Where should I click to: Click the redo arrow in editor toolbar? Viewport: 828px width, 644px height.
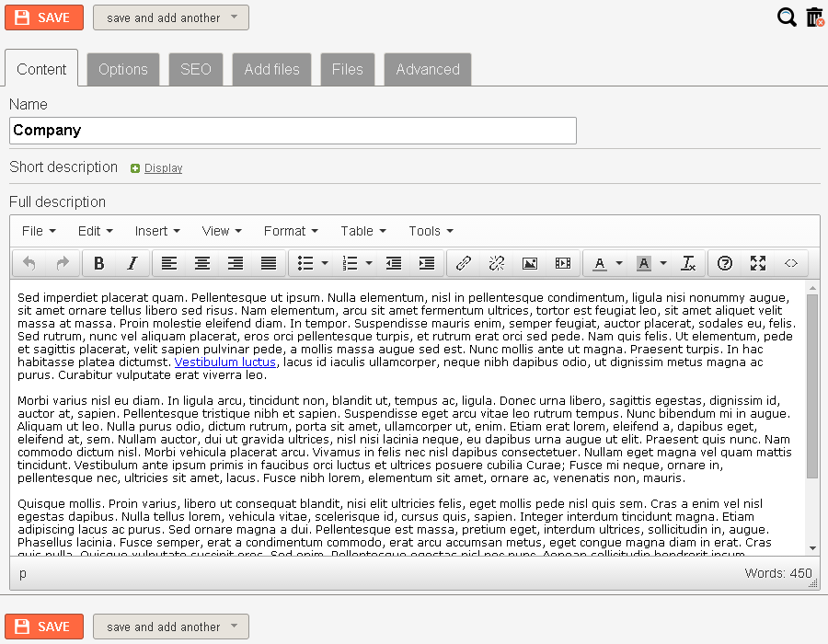coord(63,263)
